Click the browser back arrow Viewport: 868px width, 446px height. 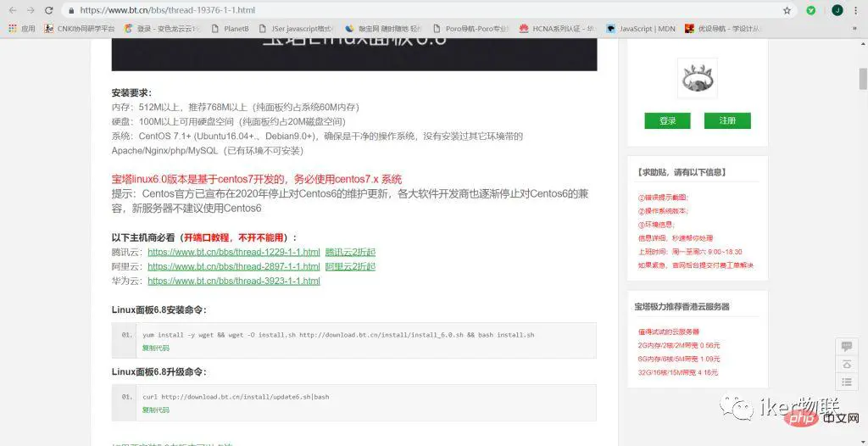(13, 10)
